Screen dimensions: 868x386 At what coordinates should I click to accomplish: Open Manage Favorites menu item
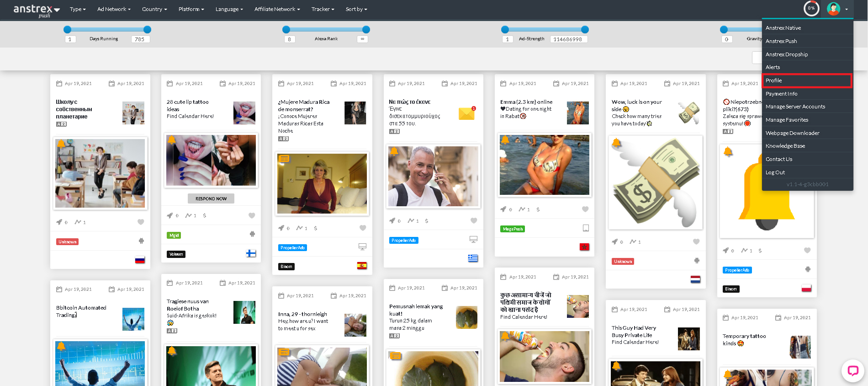click(x=807, y=120)
